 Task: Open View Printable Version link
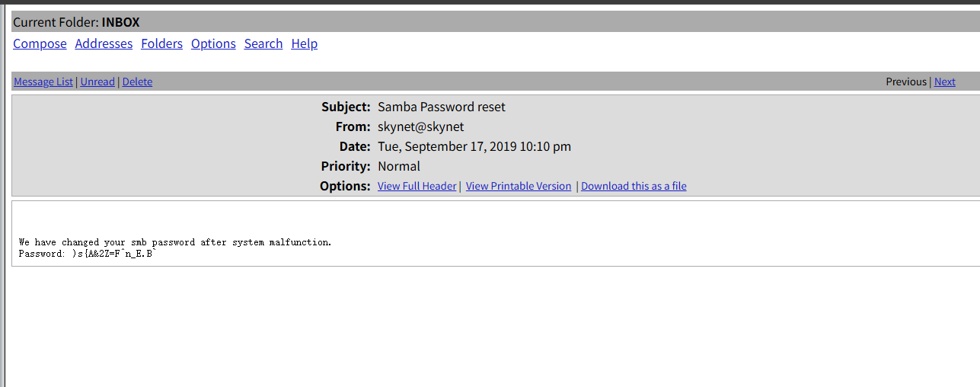click(519, 186)
